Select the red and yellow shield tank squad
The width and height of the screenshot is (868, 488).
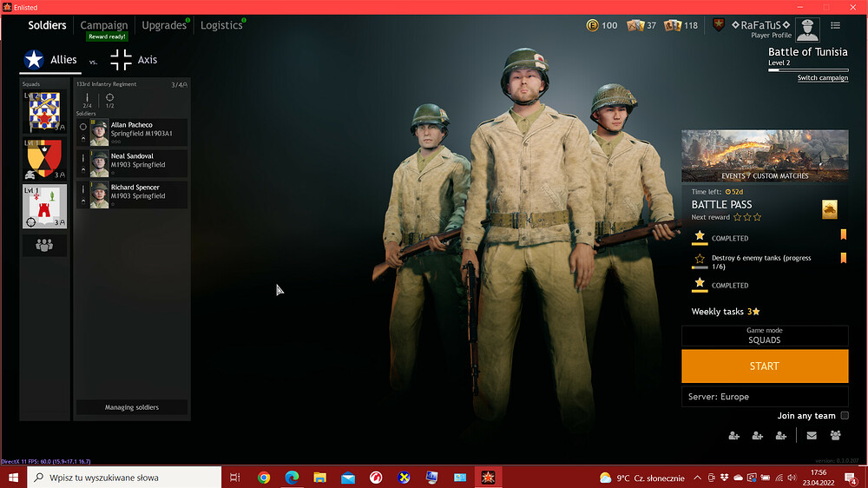click(x=44, y=159)
